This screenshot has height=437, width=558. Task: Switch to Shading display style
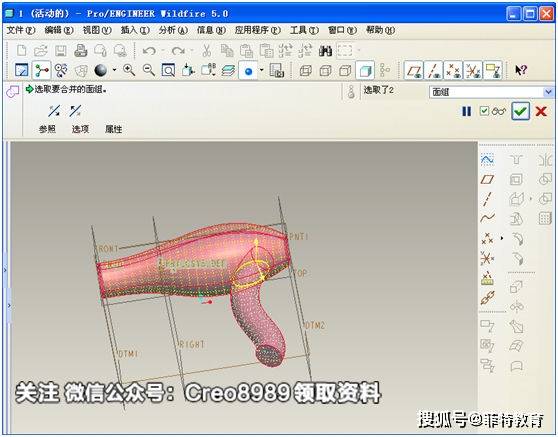(x=365, y=70)
